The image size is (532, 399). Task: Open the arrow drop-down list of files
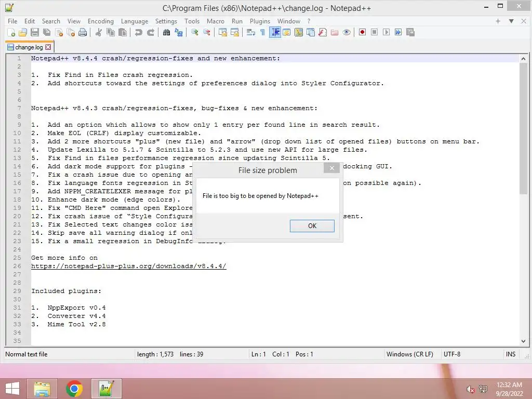point(511,21)
